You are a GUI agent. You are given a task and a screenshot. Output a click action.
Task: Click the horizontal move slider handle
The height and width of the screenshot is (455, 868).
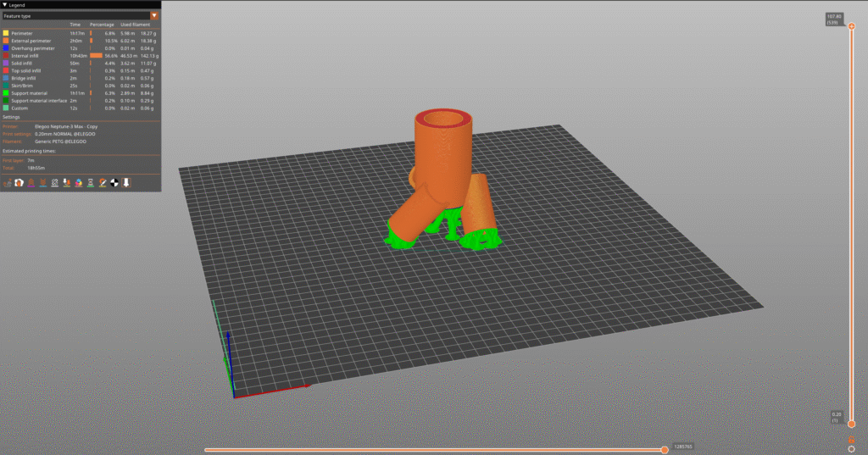[x=665, y=450]
